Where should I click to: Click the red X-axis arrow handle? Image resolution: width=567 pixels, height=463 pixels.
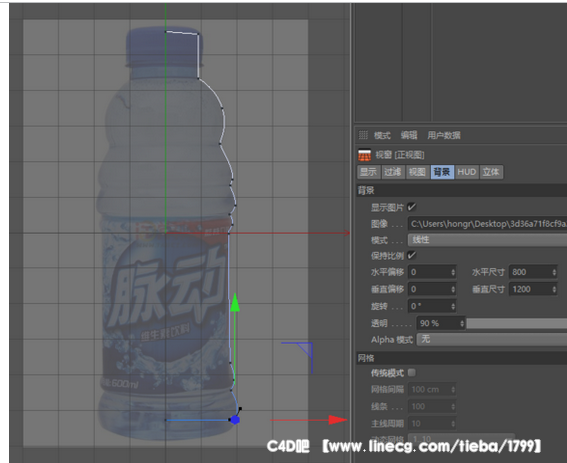(x=337, y=420)
